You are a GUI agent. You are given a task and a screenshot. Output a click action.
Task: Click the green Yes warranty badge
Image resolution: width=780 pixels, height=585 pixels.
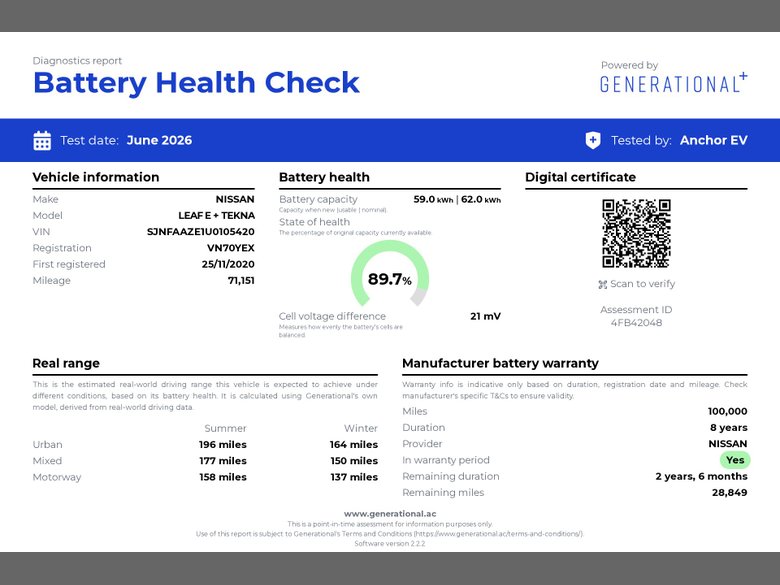click(735, 460)
